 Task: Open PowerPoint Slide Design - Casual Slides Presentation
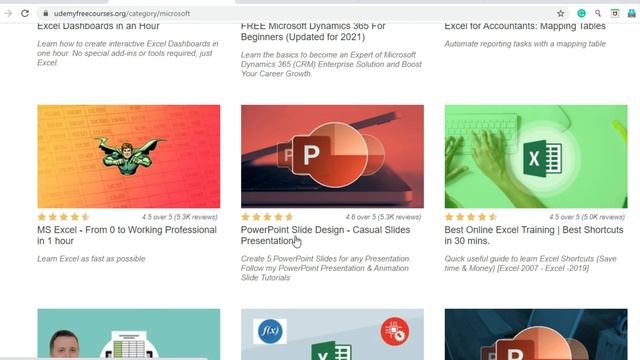tap(325, 235)
